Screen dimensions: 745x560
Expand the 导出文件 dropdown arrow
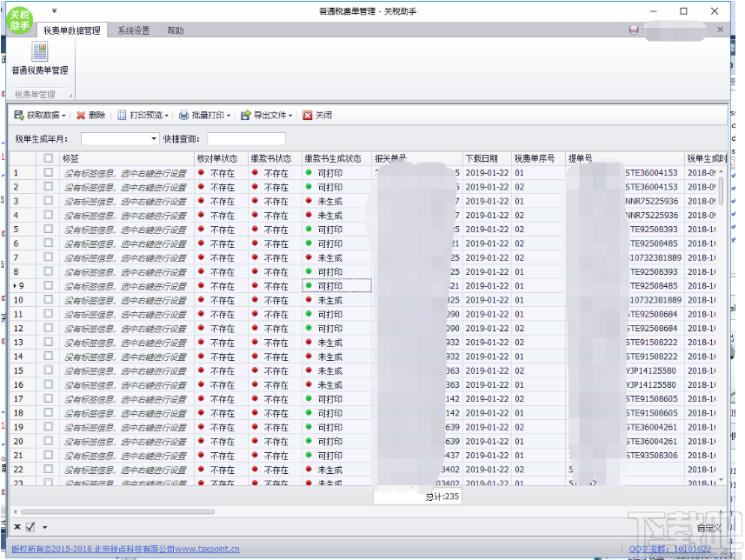(x=290, y=116)
